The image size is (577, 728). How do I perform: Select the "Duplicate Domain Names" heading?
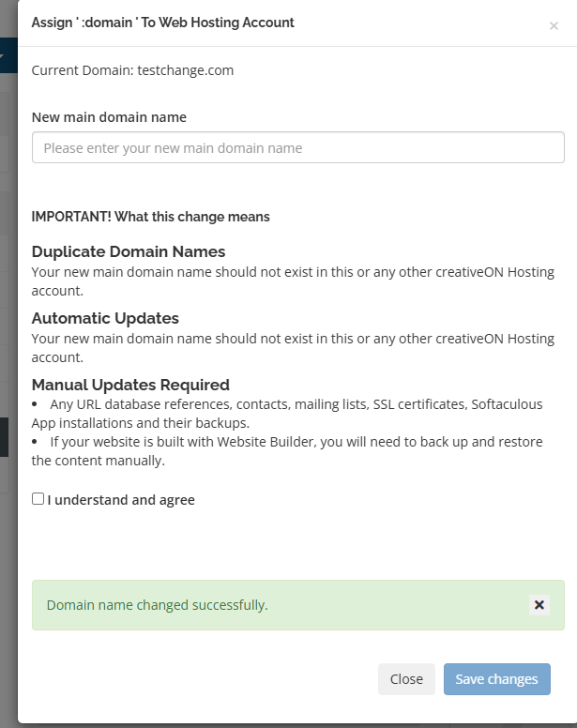click(129, 251)
